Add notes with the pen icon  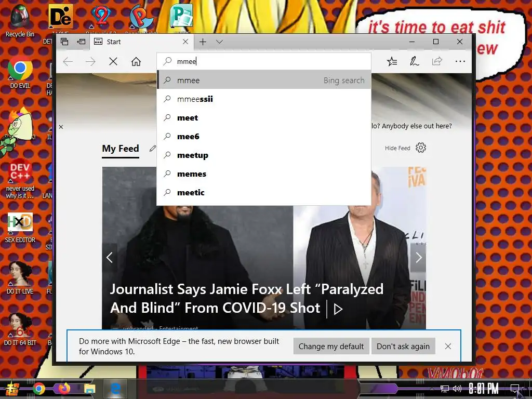[414, 61]
